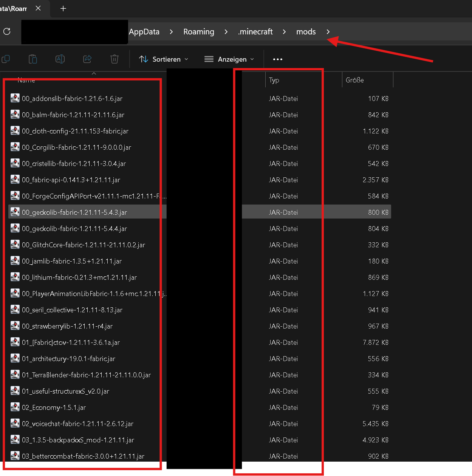Click the Copy toolbar icon
This screenshot has width=472, height=476.
click(x=6, y=59)
